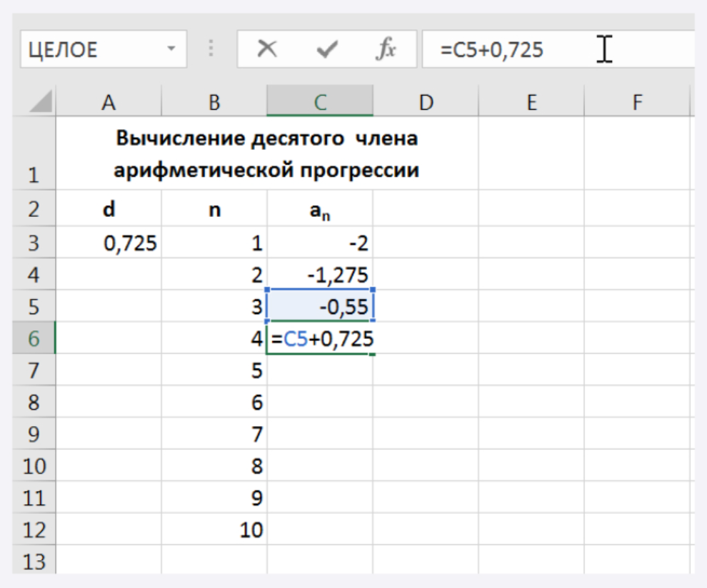Click the Enter checkmark formula icon
Image resolution: width=707 pixels, height=588 pixels.
click(x=327, y=50)
